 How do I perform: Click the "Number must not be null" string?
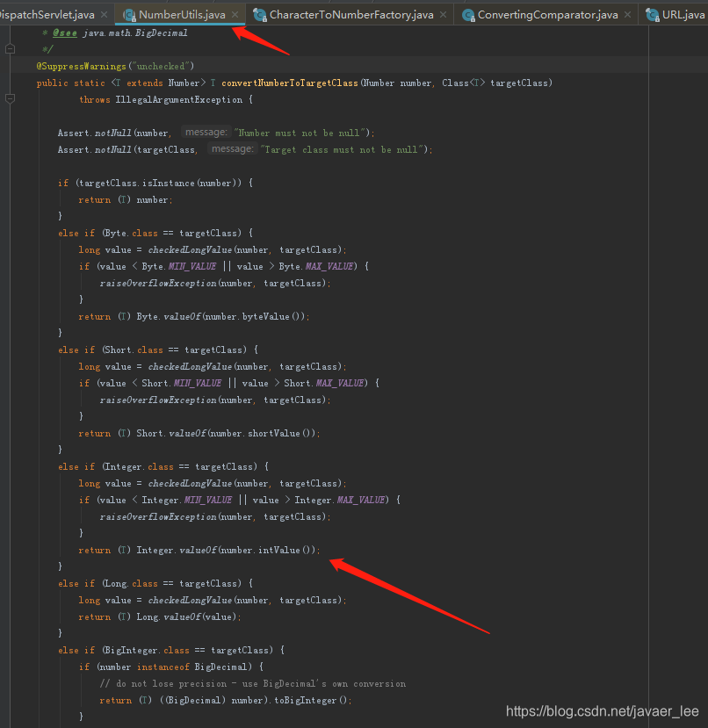300,133
